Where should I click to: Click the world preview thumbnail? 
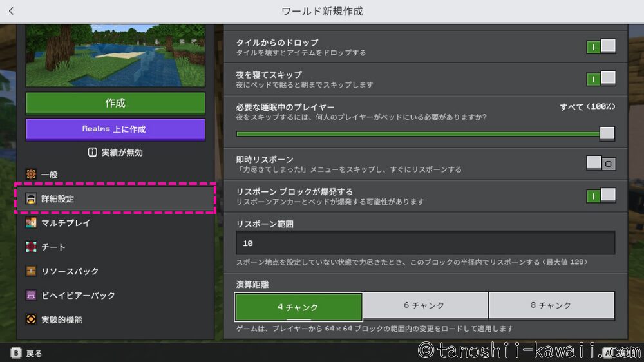(115, 55)
